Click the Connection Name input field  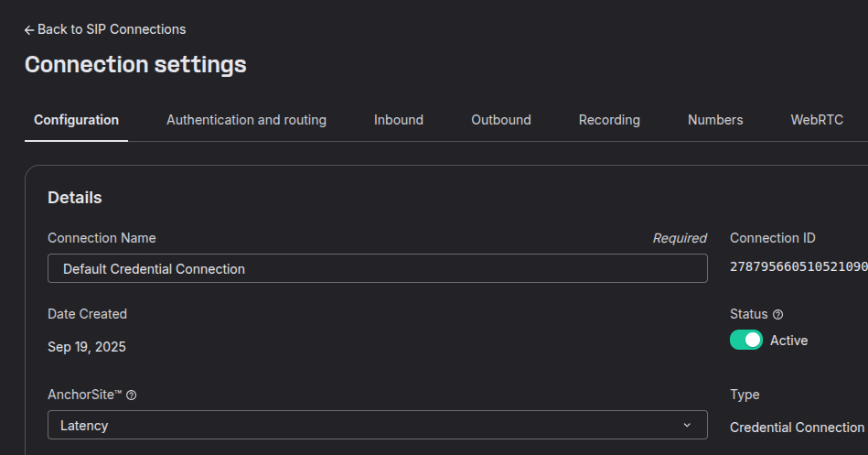tap(378, 269)
